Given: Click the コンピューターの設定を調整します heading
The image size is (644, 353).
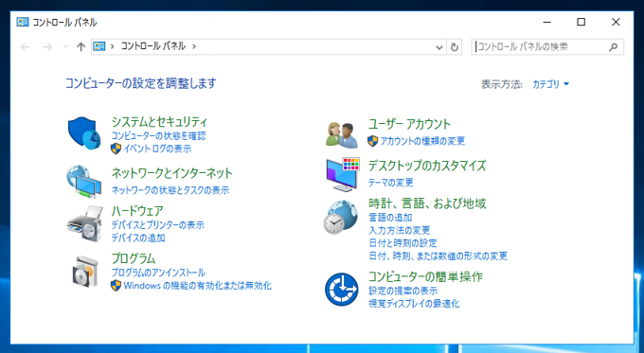Looking at the screenshot, I should [x=141, y=83].
